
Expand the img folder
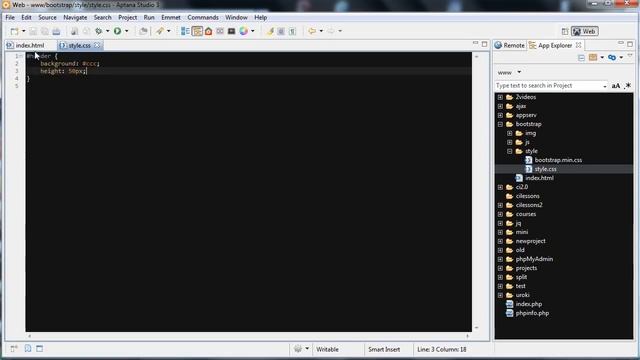(510, 133)
